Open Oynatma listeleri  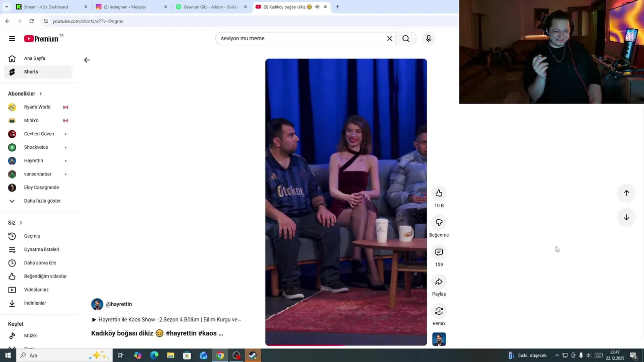[38, 249]
